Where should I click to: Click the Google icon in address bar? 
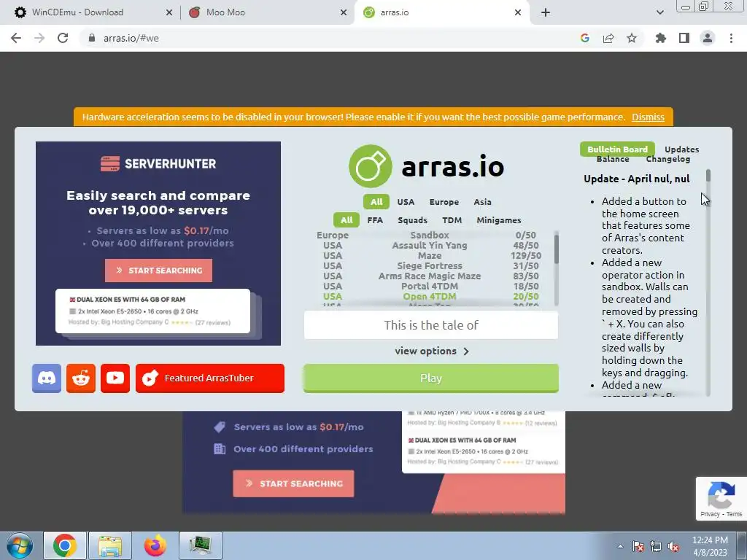pyautogui.click(x=585, y=38)
